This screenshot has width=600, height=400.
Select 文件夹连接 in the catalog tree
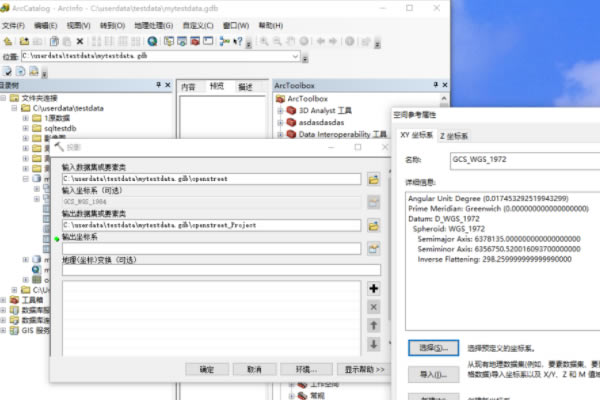39,98
